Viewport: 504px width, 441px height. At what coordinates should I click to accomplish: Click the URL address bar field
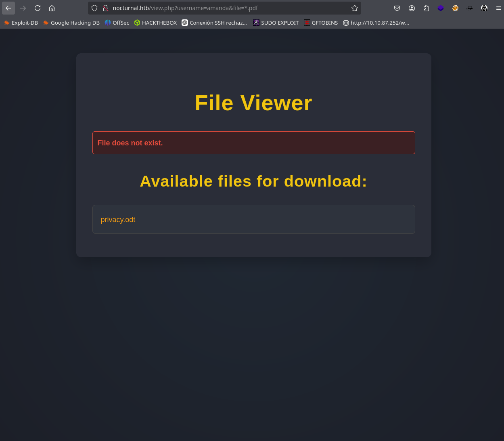pyautogui.click(x=226, y=8)
